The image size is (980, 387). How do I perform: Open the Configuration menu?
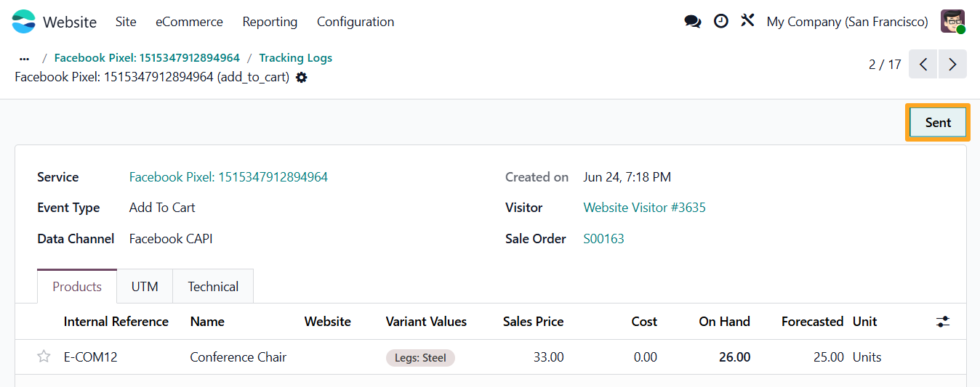pos(356,22)
